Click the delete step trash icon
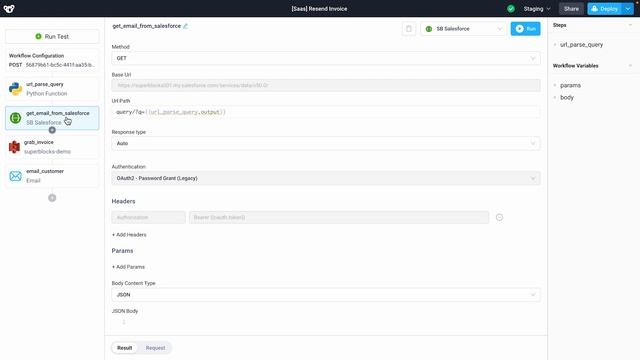 coord(409,29)
